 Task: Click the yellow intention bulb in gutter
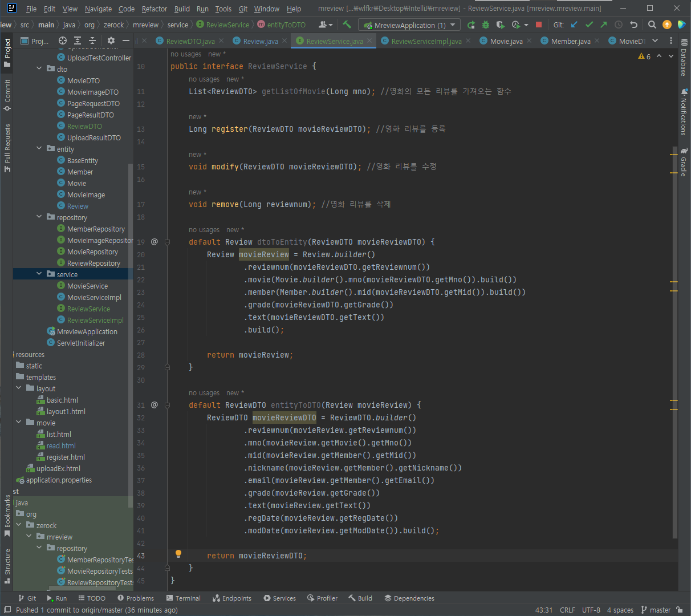point(178,554)
